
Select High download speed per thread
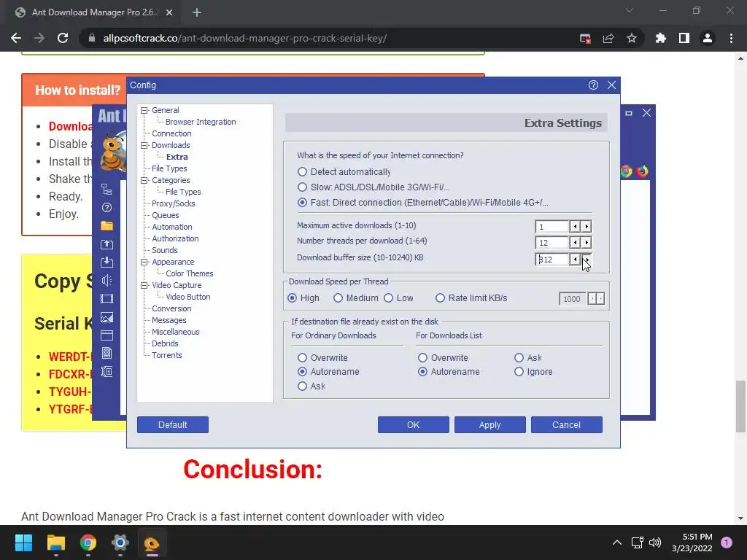click(303, 298)
